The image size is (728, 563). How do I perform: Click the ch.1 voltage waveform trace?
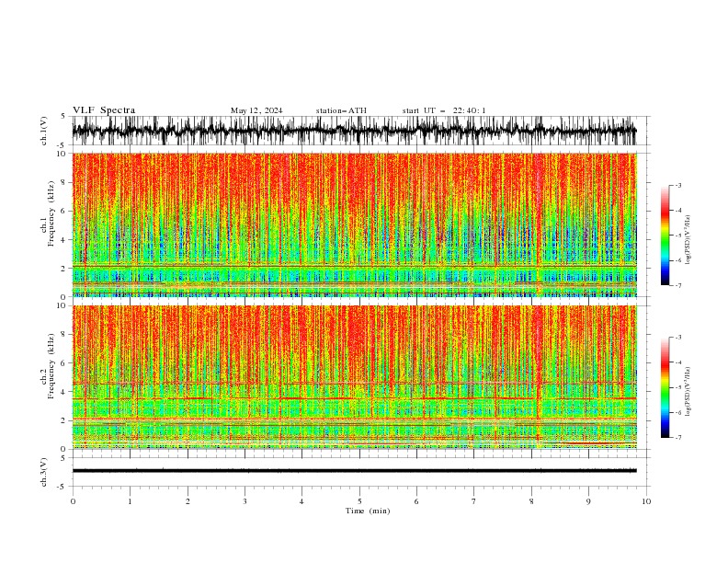[354, 131]
